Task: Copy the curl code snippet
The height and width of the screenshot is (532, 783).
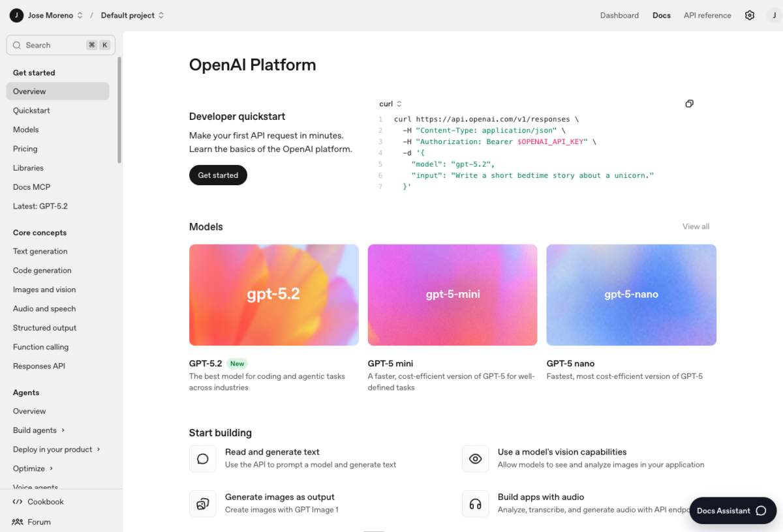Action: (689, 103)
